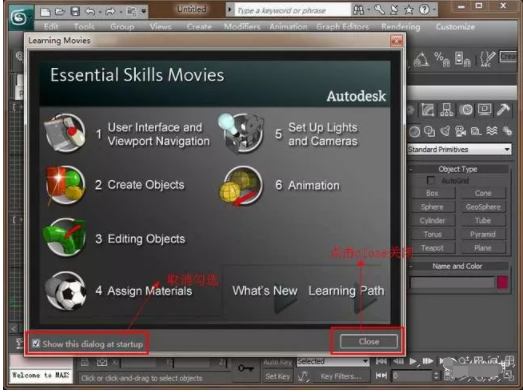The width and height of the screenshot is (523, 392).
Task: Expand the Standard Primitives dropdown
Action: [x=460, y=149]
